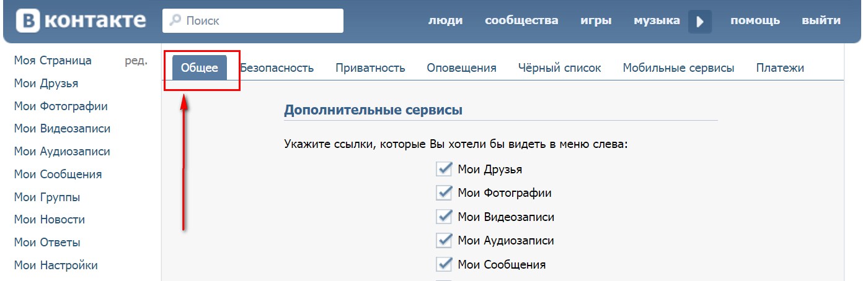The image size is (868, 281).
Task: Uncheck the Мои Аудиозаписи checkbox
Action: tap(444, 240)
